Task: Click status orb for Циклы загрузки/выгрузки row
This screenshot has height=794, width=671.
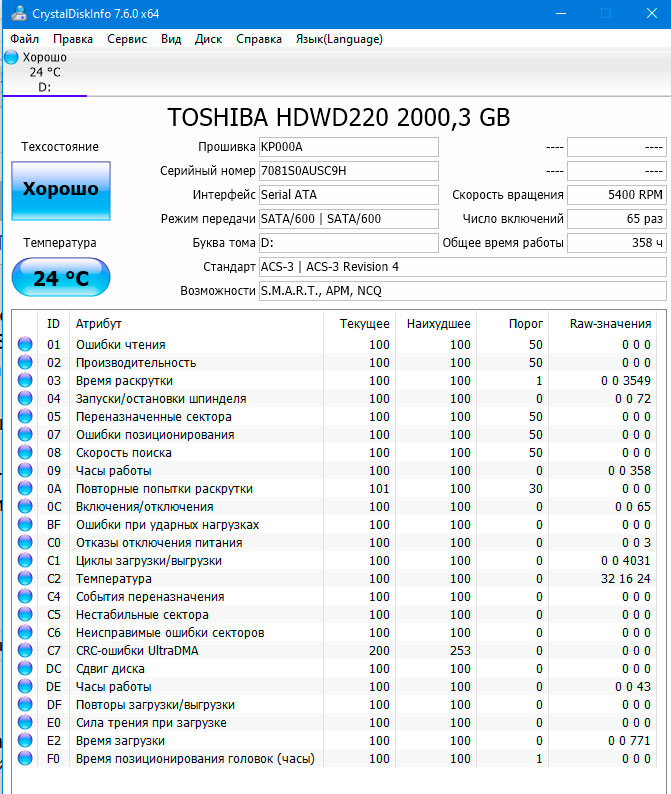Action: point(25,560)
